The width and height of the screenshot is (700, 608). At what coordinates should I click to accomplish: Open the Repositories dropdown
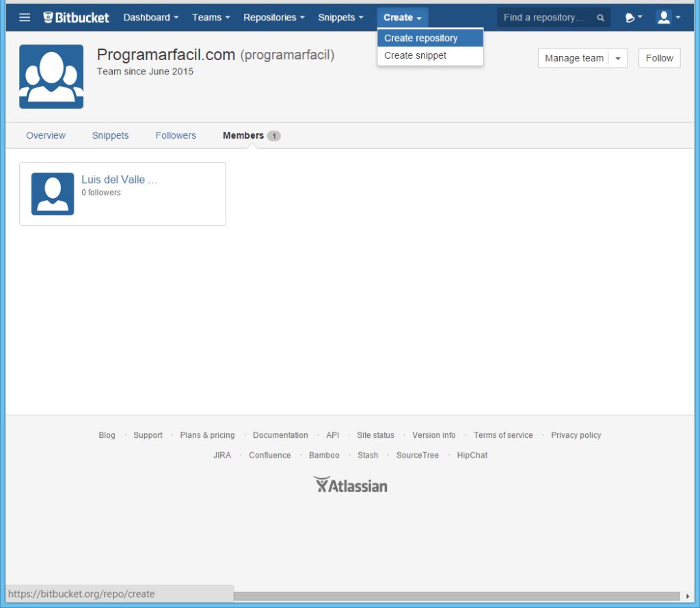pos(273,18)
